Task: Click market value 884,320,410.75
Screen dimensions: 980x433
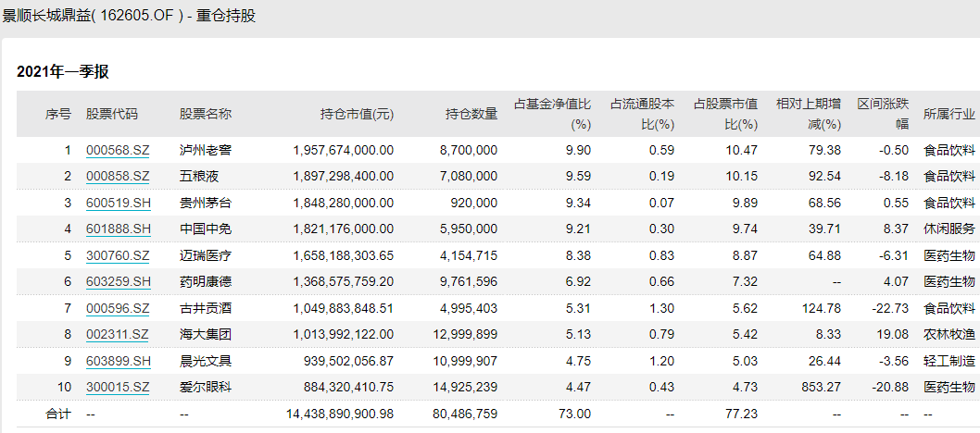Action: 349,387
